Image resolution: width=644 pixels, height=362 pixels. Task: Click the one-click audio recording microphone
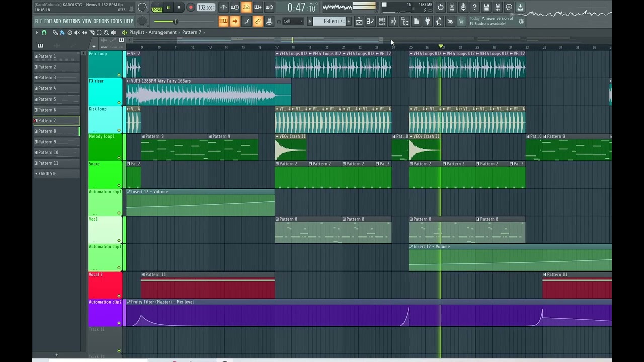[463, 7]
